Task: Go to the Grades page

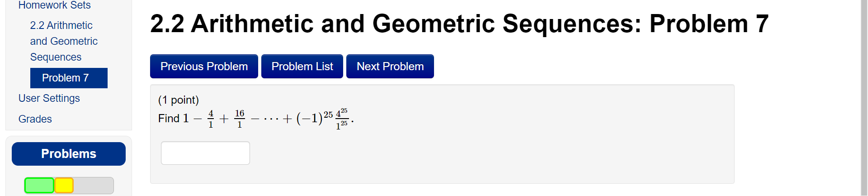Action: pyautogui.click(x=35, y=119)
